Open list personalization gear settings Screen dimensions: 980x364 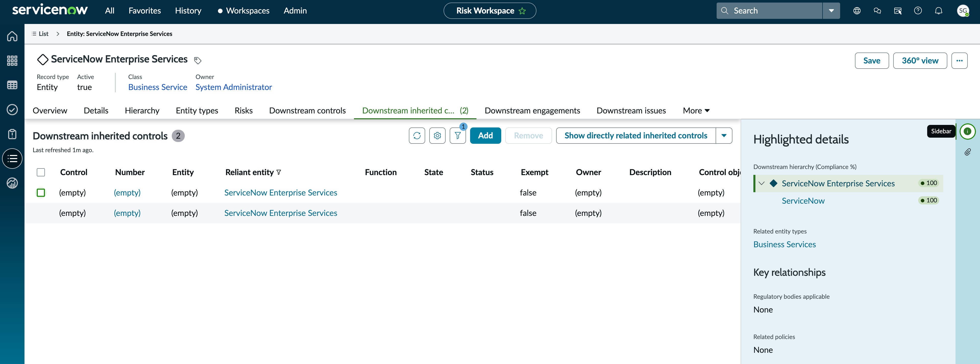[x=437, y=136]
